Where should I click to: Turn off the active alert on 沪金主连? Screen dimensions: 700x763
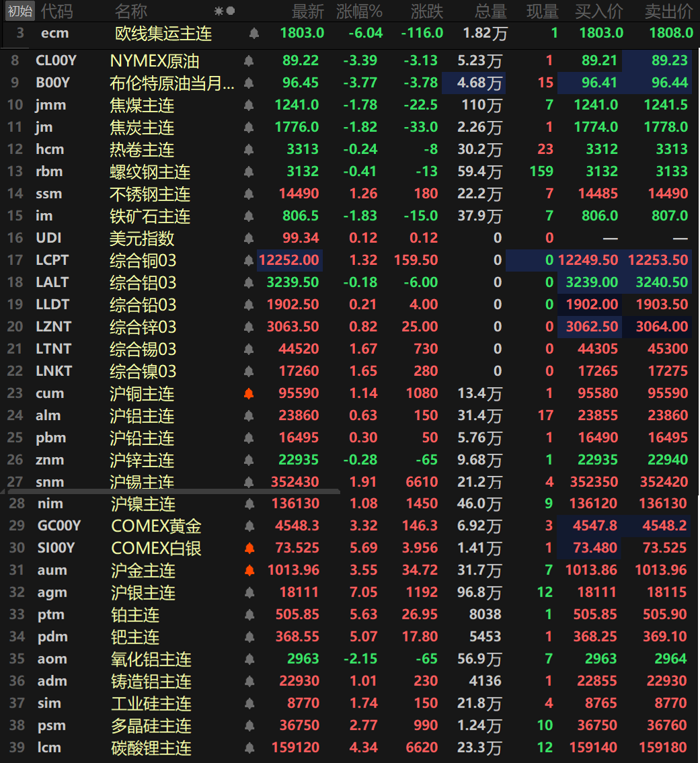click(x=249, y=570)
